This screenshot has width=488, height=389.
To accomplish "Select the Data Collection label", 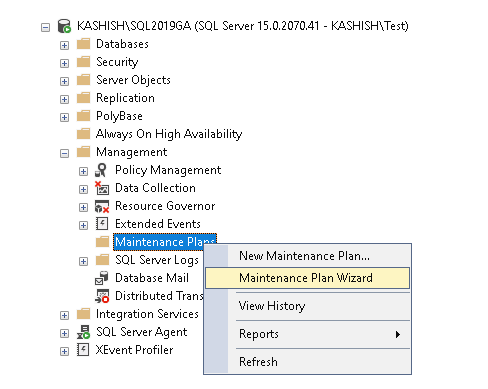I will 155,188.
